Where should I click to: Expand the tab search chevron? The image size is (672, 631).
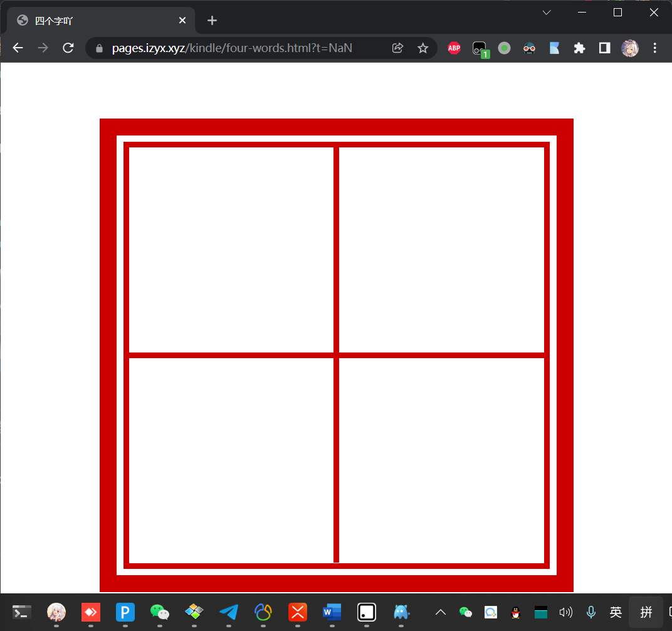546,13
